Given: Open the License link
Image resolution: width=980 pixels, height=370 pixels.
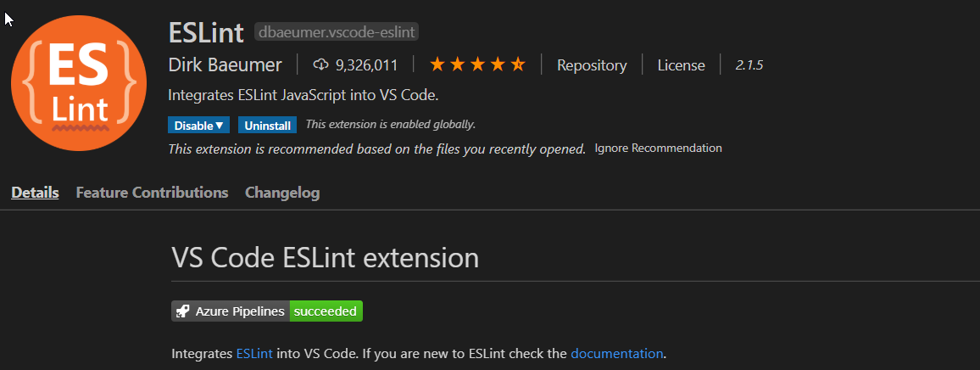Looking at the screenshot, I should click(x=682, y=65).
